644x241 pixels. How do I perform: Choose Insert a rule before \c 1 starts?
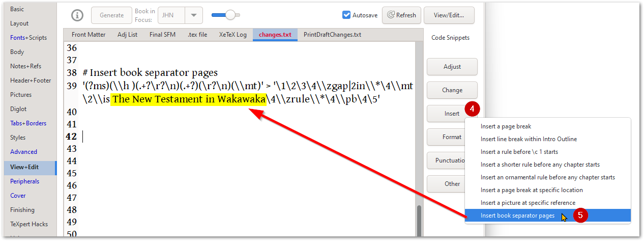pos(548,152)
